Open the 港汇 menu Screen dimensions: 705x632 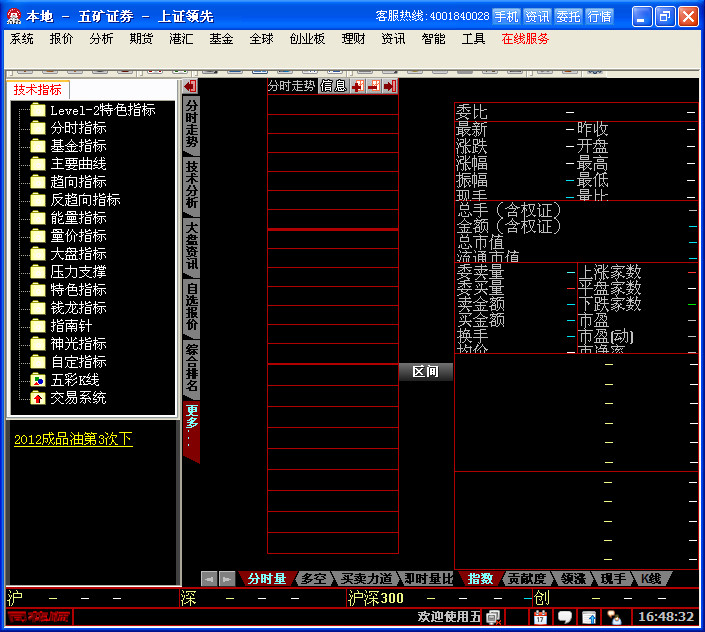[x=181, y=39]
